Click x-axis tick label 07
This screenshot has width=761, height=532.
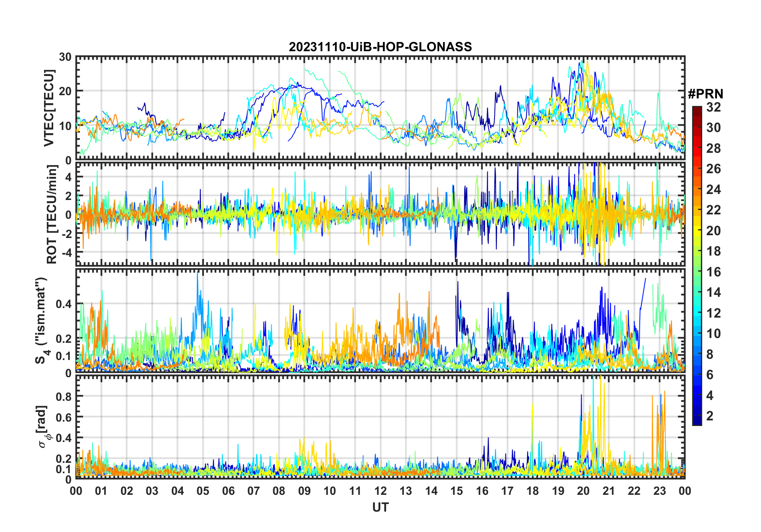pos(254,491)
